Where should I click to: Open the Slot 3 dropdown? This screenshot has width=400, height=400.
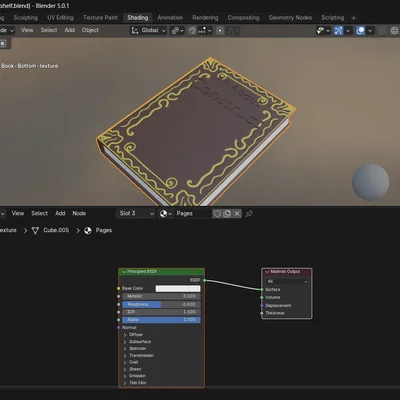[x=136, y=214]
